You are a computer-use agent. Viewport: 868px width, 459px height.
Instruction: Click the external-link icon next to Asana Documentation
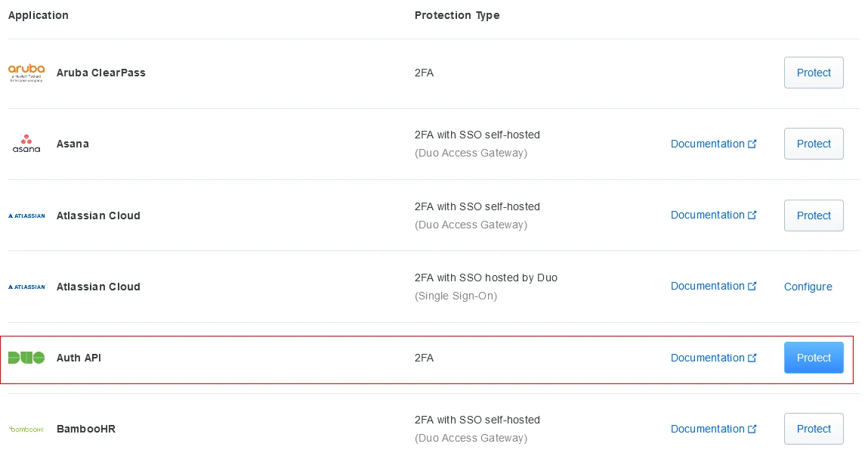[x=752, y=143]
